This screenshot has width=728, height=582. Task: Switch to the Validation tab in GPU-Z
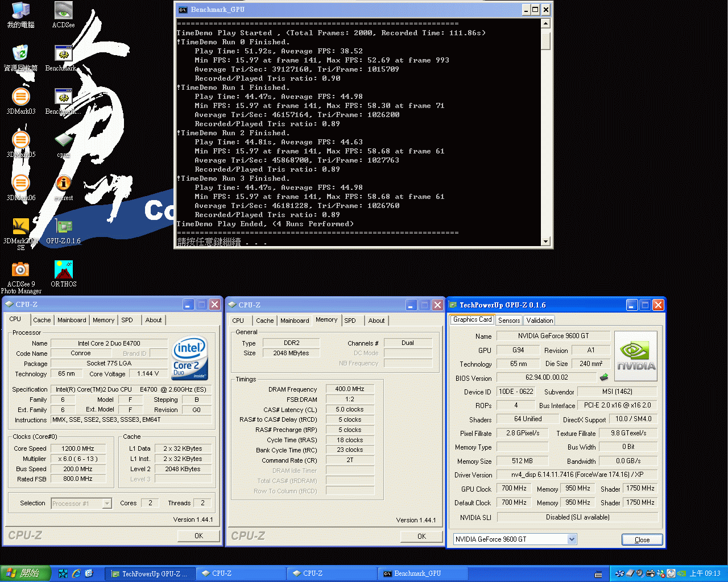(540, 321)
